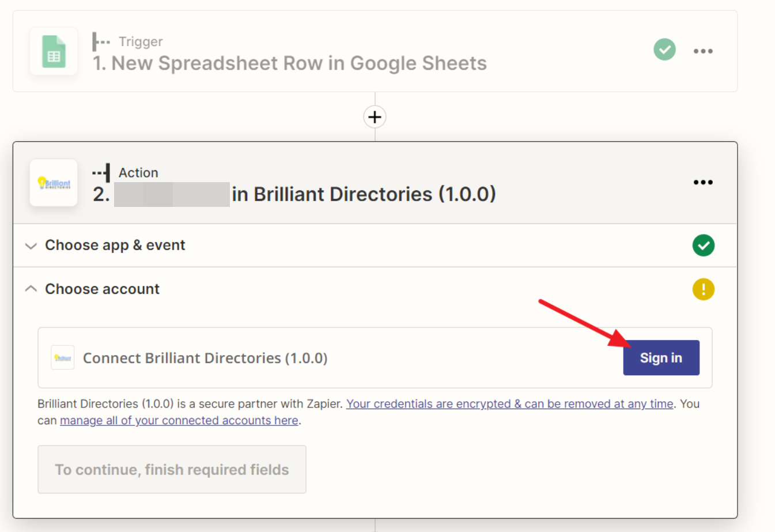Click the green checkmark beside Choose app & event
775x532 pixels.
click(x=703, y=246)
